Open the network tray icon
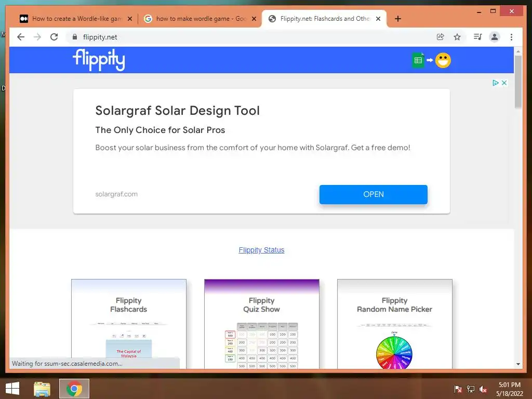 point(471,389)
